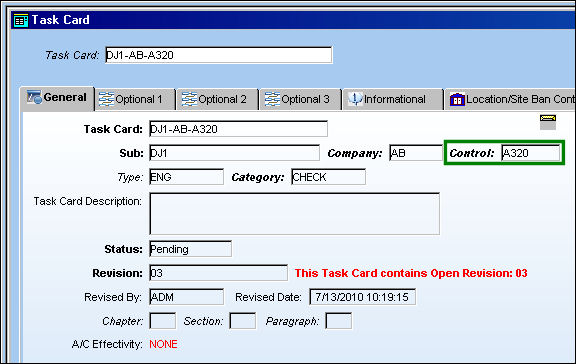This screenshot has width=576, height=364.
Task: Click the Sub field containing DJ1
Action: (x=234, y=153)
